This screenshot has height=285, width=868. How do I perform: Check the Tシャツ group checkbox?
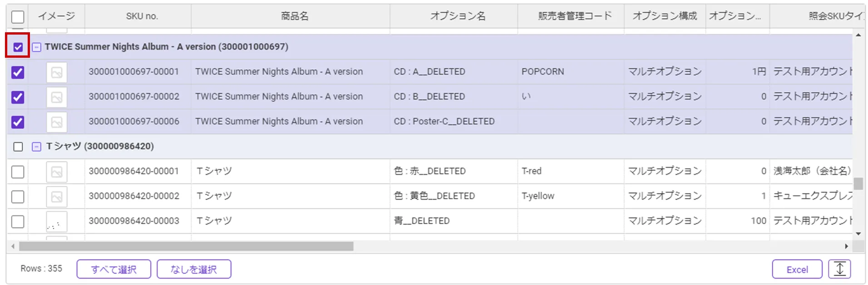pyautogui.click(x=18, y=147)
